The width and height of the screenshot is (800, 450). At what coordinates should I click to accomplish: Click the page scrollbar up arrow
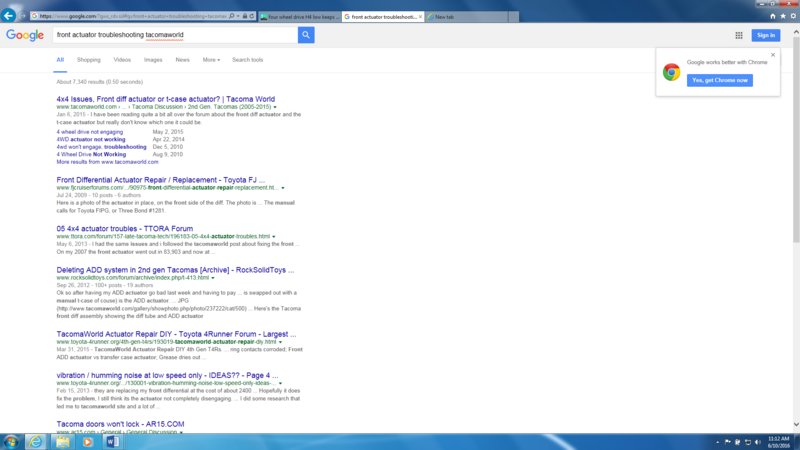(796, 32)
